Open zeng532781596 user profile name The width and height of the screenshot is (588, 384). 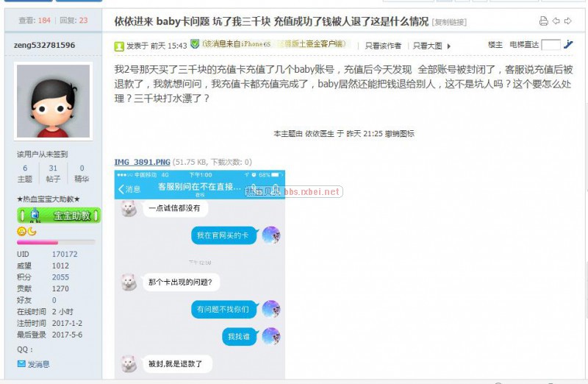point(44,45)
